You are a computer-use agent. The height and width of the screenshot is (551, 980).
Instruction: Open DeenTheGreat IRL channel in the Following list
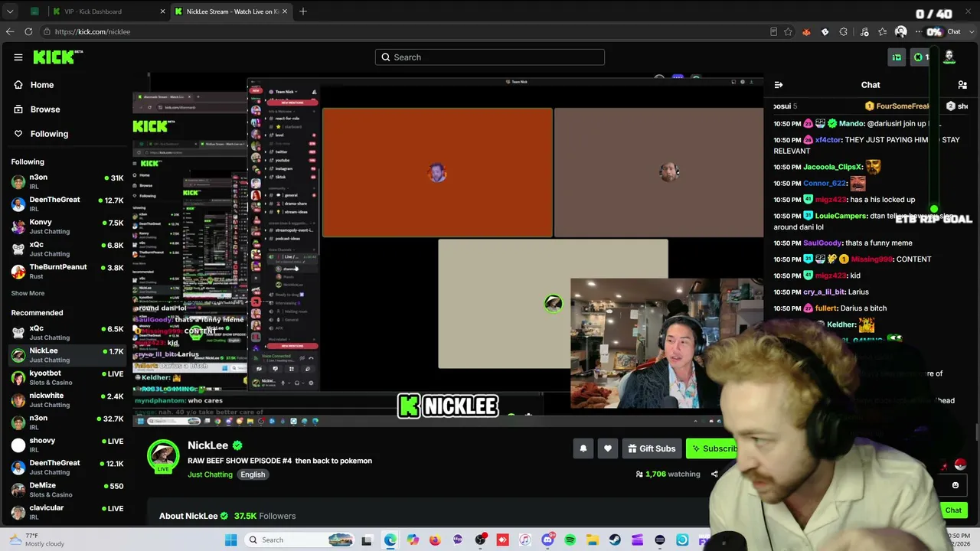click(x=67, y=204)
